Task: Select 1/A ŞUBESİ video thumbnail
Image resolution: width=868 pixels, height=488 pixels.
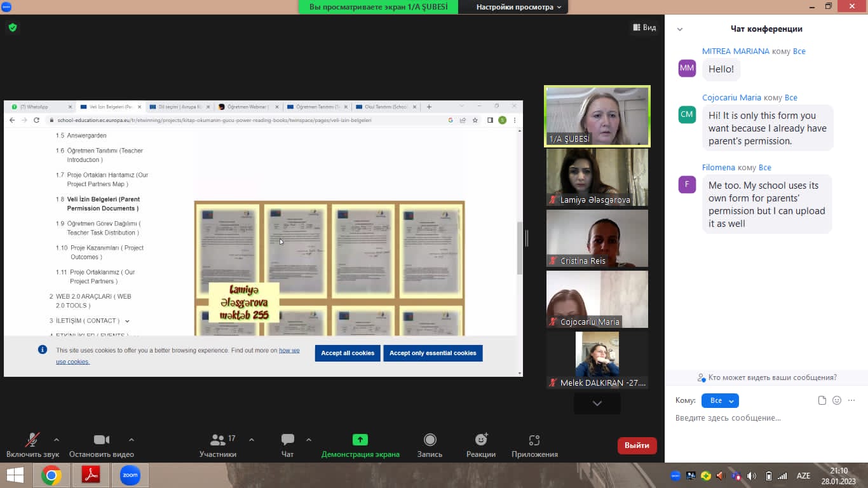Action: tap(597, 117)
